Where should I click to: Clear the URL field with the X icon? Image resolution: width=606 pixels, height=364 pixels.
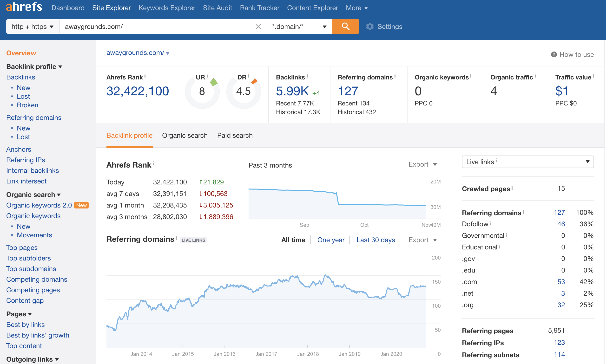click(x=258, y=26)
